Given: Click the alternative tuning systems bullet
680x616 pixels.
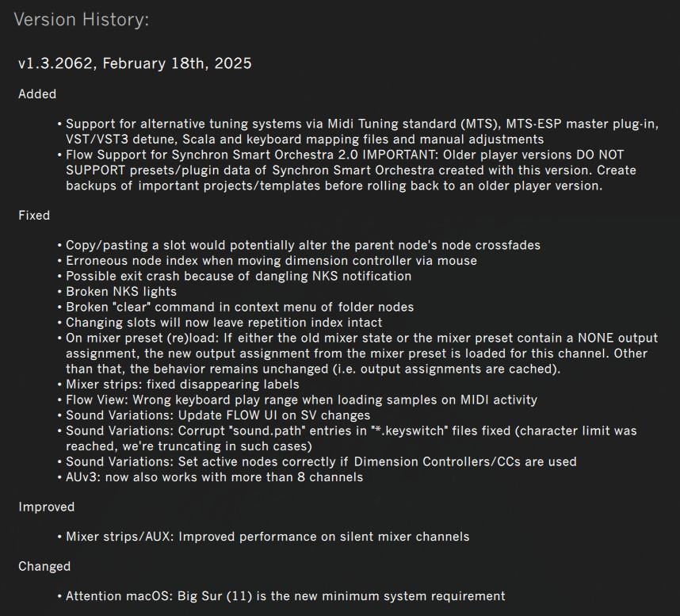Looking at the screenshot, I should (361, 132).
